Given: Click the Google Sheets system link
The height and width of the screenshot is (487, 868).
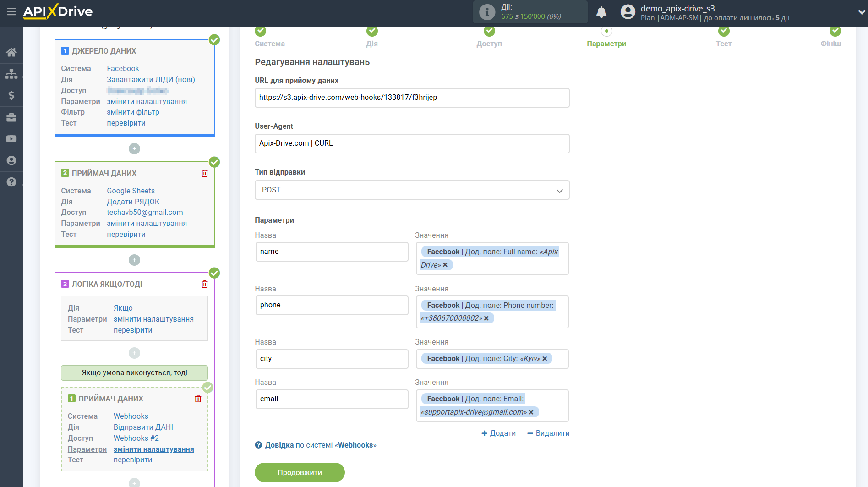Looking at the screenshot, I should tap(131, 191).
